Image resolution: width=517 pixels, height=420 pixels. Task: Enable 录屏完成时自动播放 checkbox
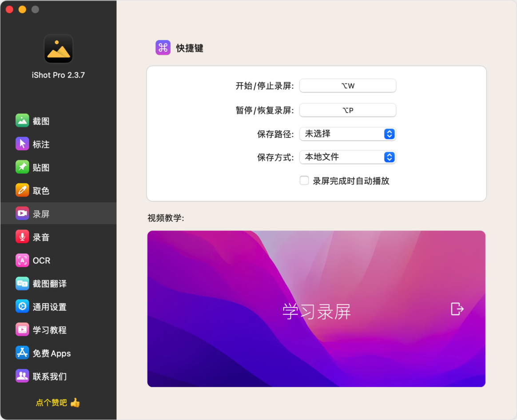tap(304, 180)
